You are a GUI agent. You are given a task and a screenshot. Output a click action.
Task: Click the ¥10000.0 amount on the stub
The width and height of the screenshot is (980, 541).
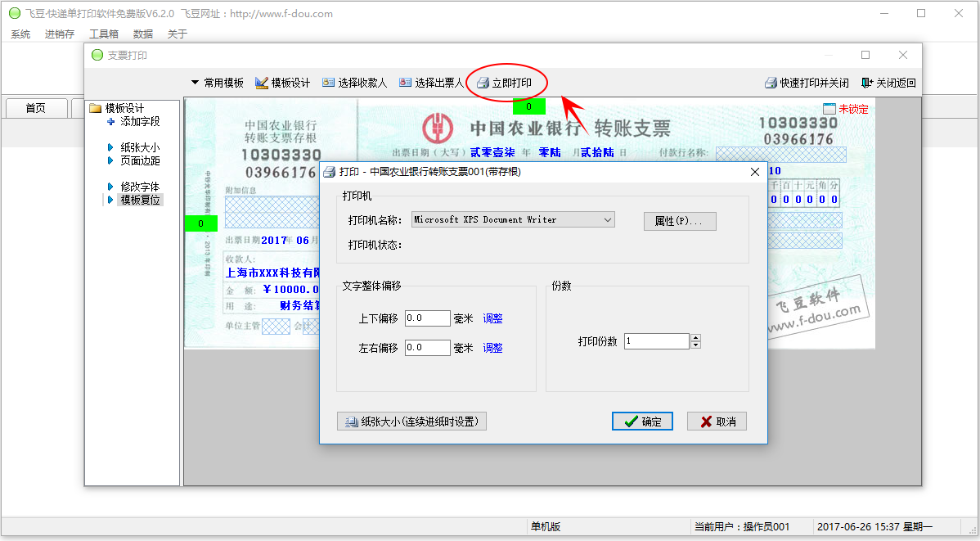(x=290, y=290)
